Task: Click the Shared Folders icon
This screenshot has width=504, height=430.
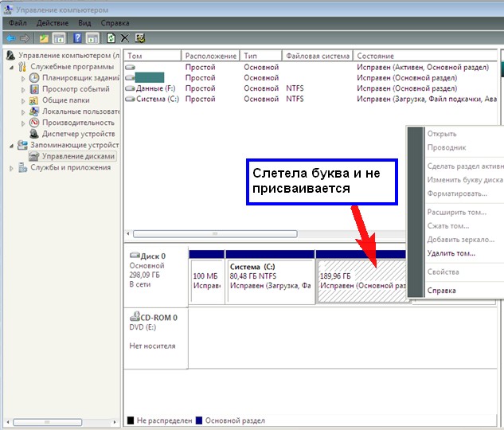Action: pyautogui.click(x=33, y=100)
